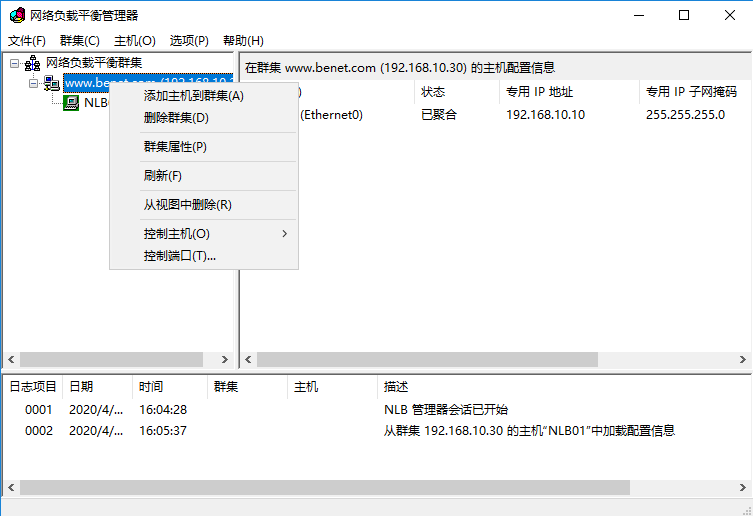Viewport: 753px width, 516px height.
Task: Open the 文件(F) menu
Action: [x=27, y=41]
